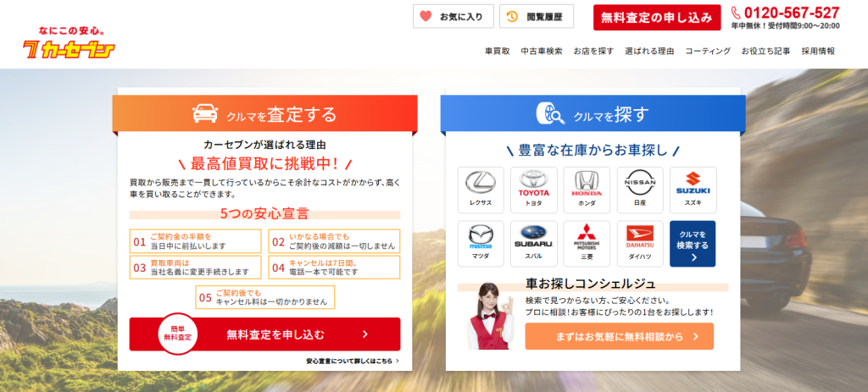Click the Mazda brand logo tile
868x392 pixels.
(481, 244)
